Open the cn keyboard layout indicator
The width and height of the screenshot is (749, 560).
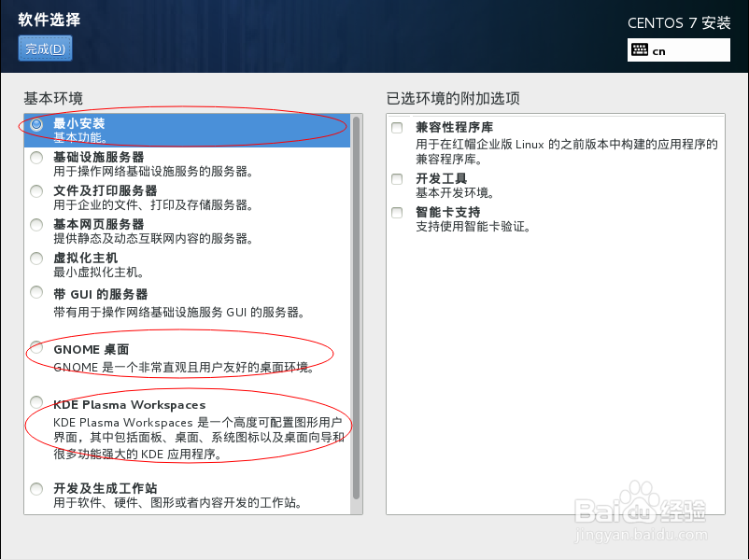click(678, 50)
